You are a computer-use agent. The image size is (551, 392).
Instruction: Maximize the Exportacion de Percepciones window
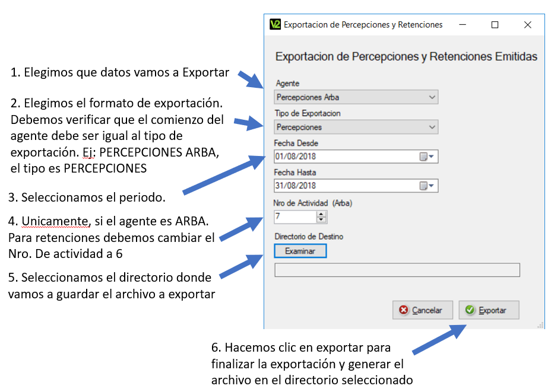click(495, 24)
